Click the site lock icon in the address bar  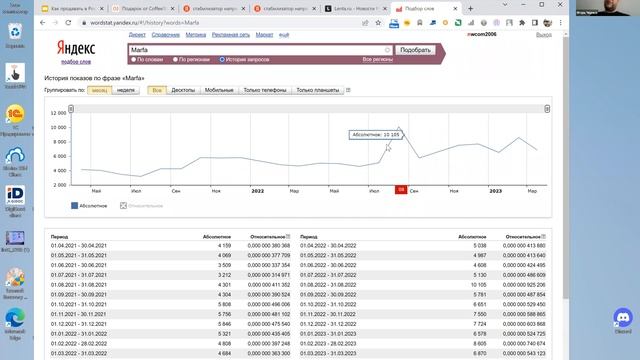point(84,23)
